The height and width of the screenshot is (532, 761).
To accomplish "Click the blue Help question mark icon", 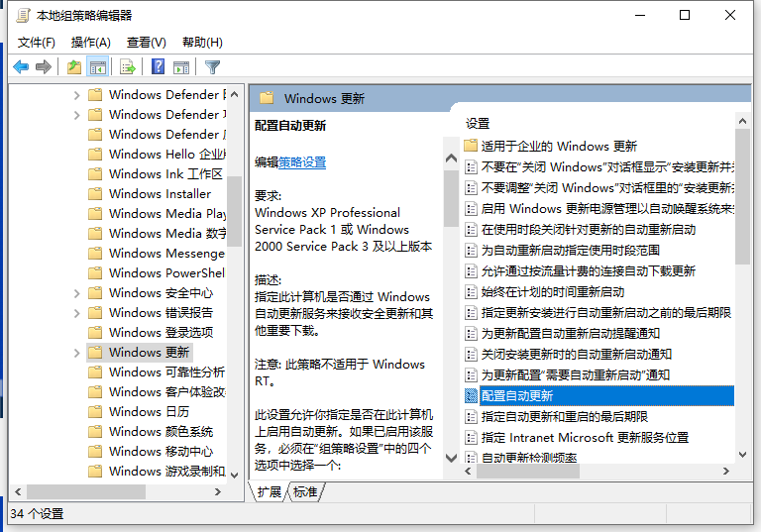I will point(159,66).
